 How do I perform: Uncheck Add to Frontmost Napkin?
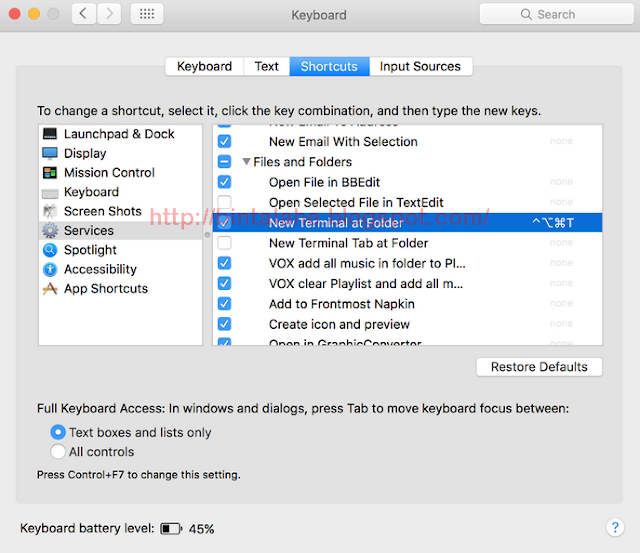point(224,304)
